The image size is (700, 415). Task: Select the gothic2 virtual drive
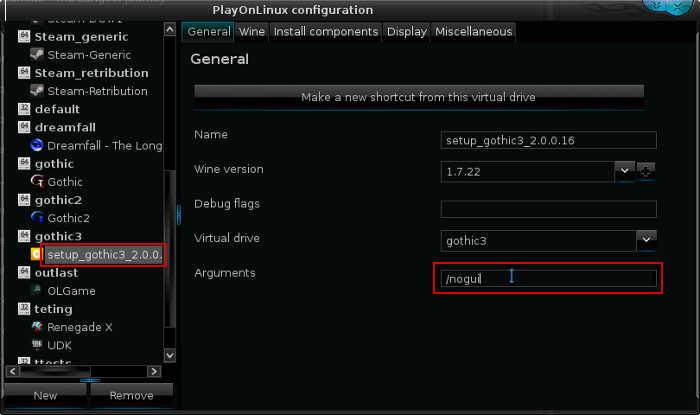coord(58,200)
